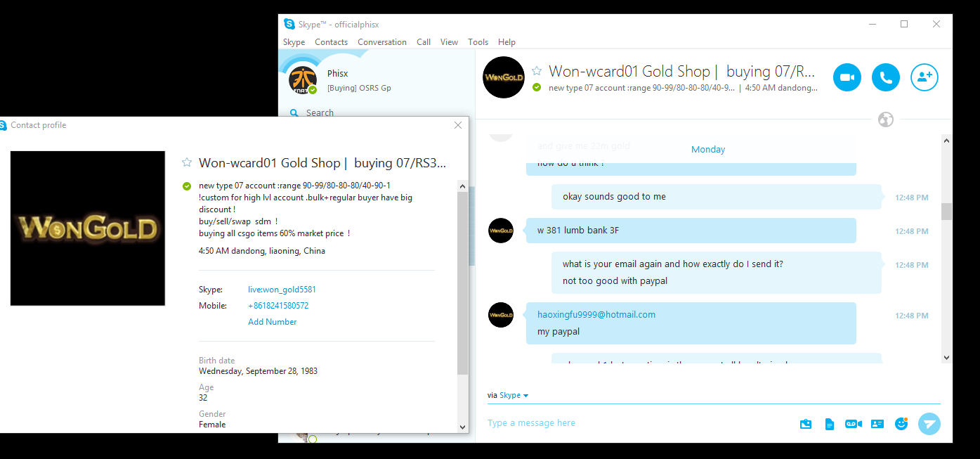Screen dimensions: 980x459
Task: Click the Skype logo icon in the title bar
Action: pos(289,24)
